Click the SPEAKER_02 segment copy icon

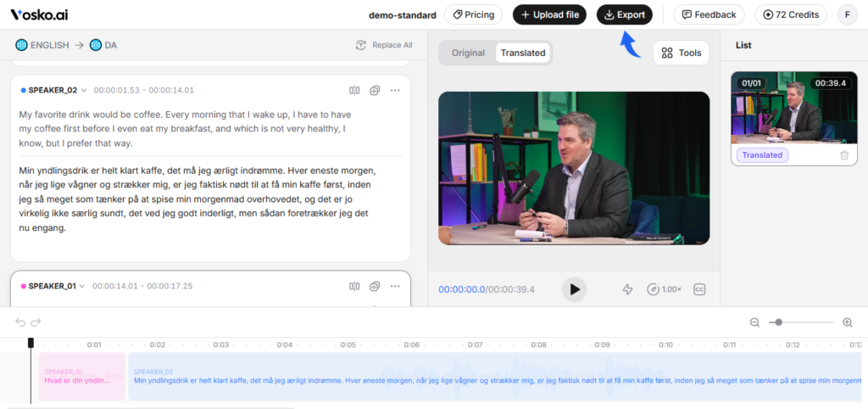tap(375, 90)
